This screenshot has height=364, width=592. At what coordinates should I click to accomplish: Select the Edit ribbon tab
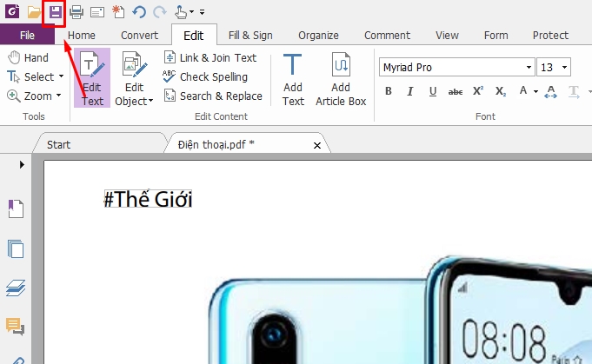(x=194, y=35)
